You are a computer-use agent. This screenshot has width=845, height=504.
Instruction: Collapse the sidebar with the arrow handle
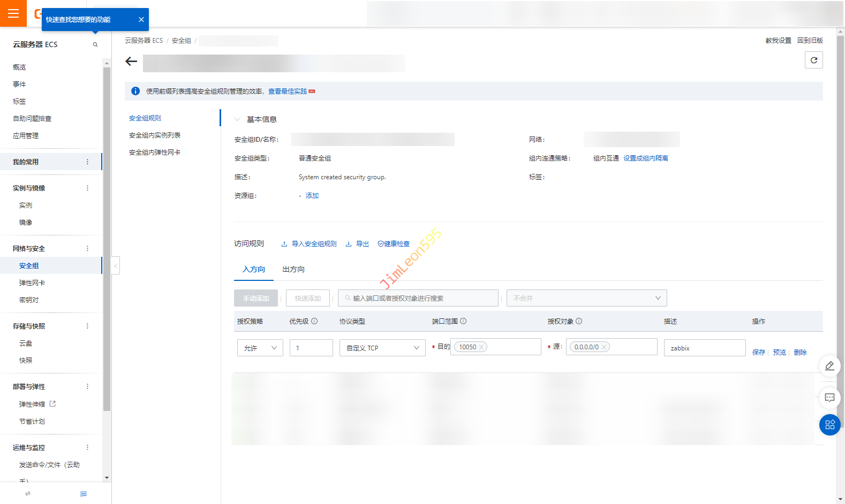click(116, 266)
